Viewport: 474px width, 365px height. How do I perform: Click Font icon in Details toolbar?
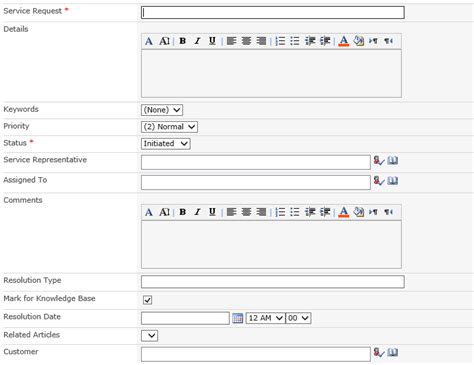coord(149,41)
